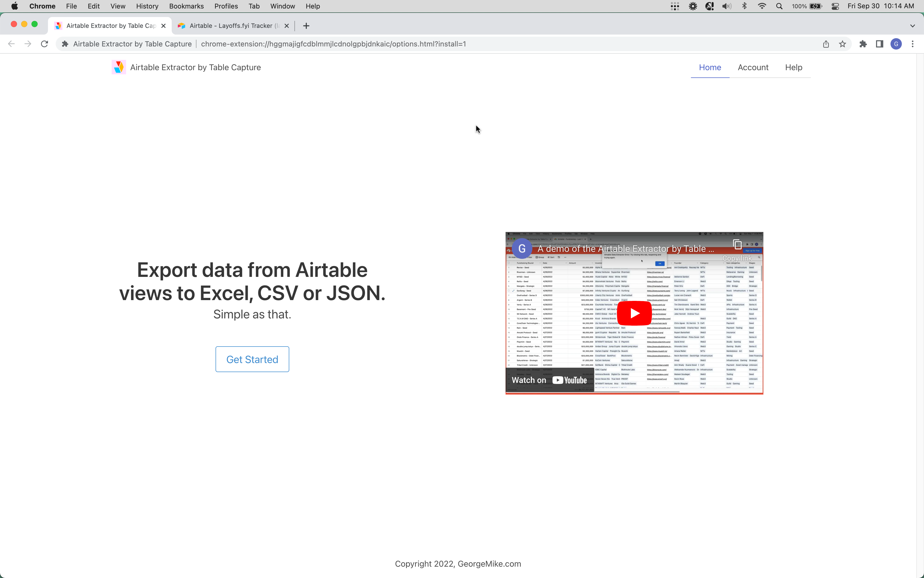Click Airtable Extractor by Table Capture header title
This screenshot has width=924, height=578.
point(195,67)
